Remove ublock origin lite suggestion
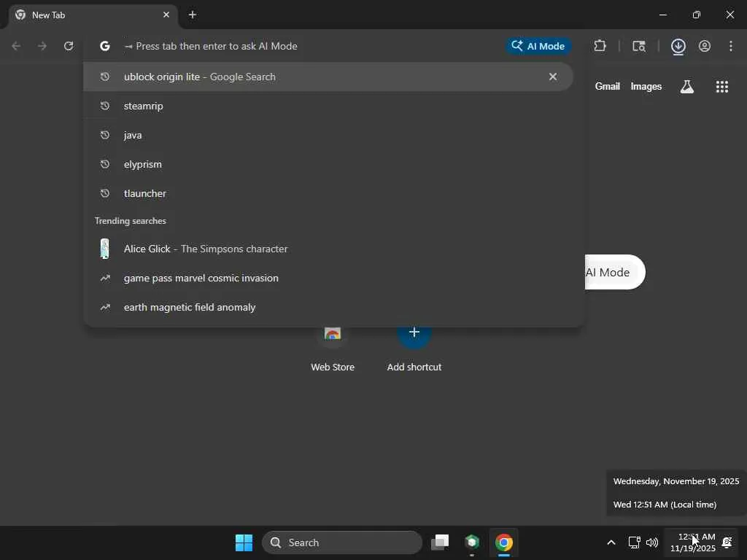Image resolution: width=747 pixels, height=560 pixels. coord(553,77)
